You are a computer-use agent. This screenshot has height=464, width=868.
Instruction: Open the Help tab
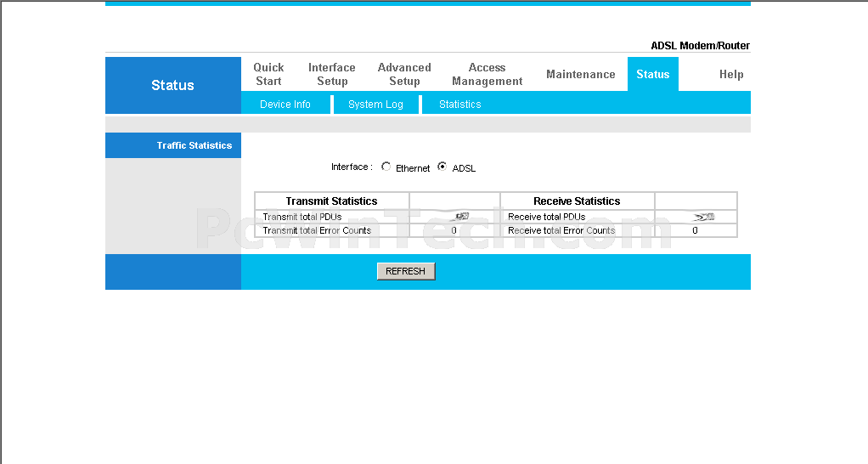[731, 74]
